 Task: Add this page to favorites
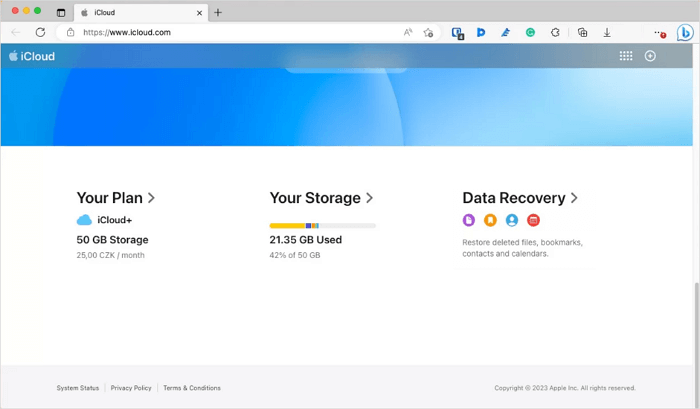click(429, 32)
